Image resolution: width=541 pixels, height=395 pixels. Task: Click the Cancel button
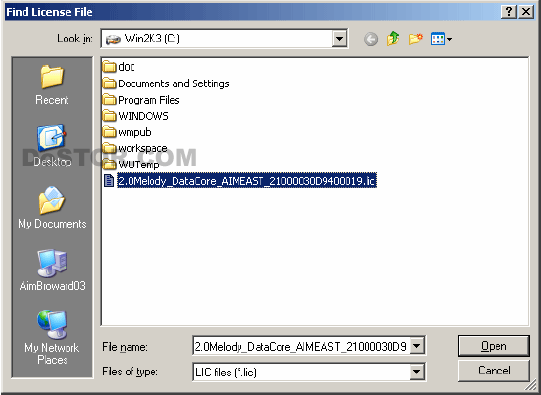click(494, 371)
